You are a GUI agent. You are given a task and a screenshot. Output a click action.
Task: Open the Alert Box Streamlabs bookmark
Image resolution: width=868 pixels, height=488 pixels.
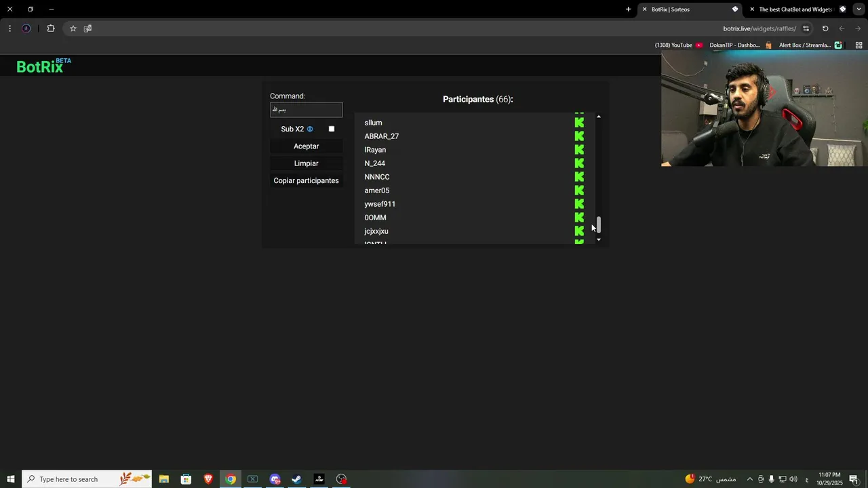click(810, 45)
